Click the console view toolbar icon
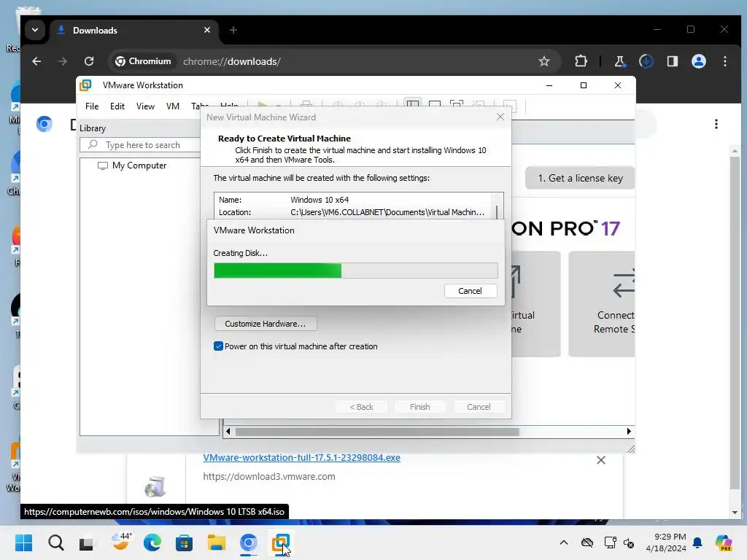The width and height of the screenshot is (747, 560). tap(510, 105)
